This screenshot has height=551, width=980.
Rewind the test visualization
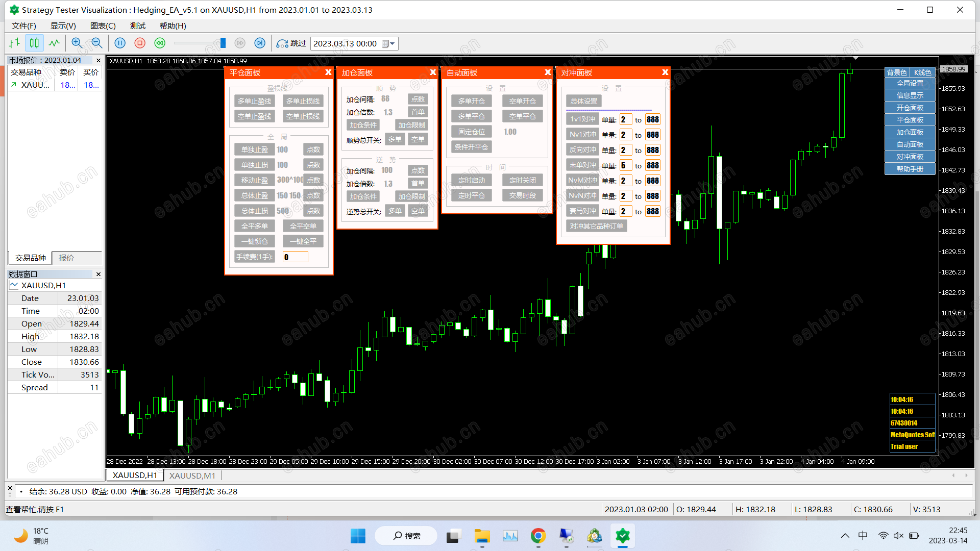pyautogui.click(x=160, y=43)
